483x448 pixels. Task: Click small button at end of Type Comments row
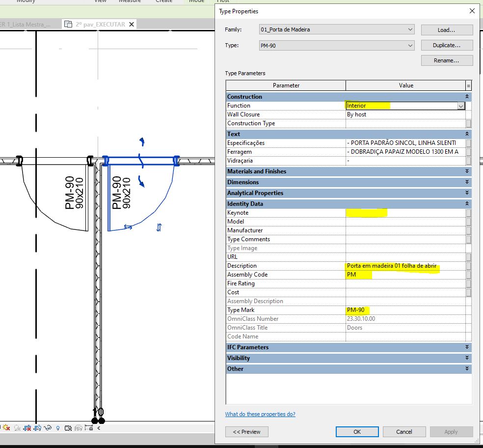469,239
